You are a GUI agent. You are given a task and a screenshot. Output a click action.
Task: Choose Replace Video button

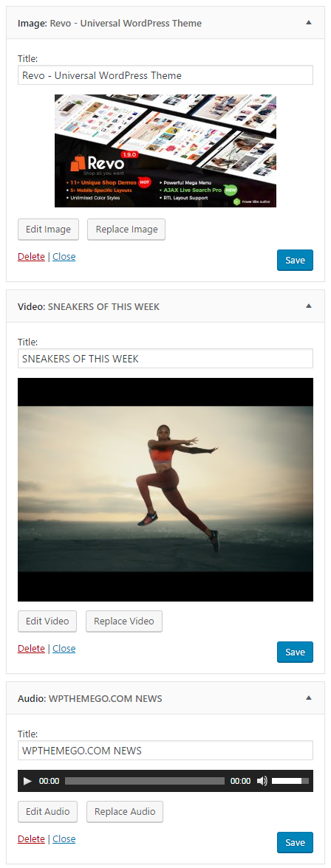pyautogui.click(x=124, y=621)
